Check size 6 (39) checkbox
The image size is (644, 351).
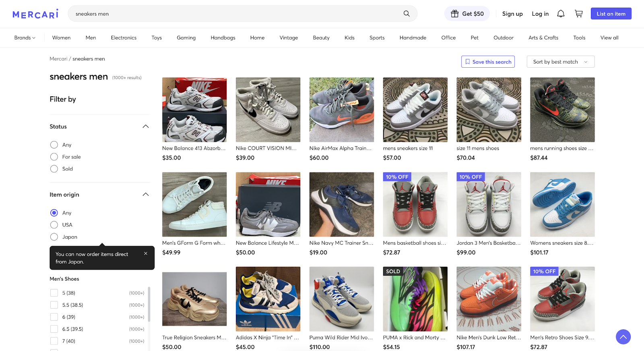coord(54,317)
